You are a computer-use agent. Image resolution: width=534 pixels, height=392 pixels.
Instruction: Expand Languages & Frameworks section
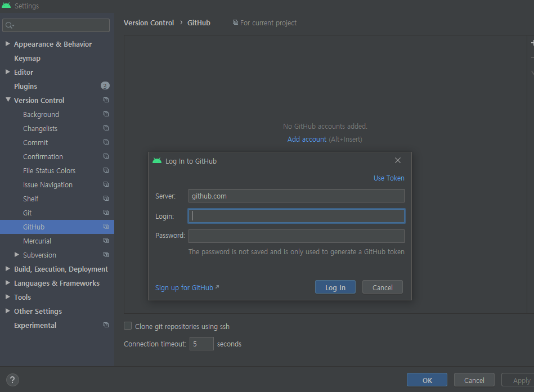7,283
